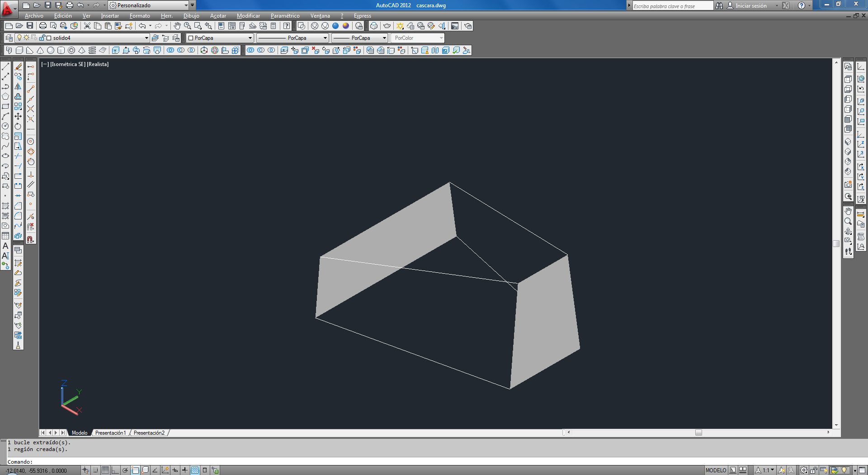This screenshot has width=868, height=475.
Task: Click the Cylinder solid primitive icon
Action: [x=61, y=50]
